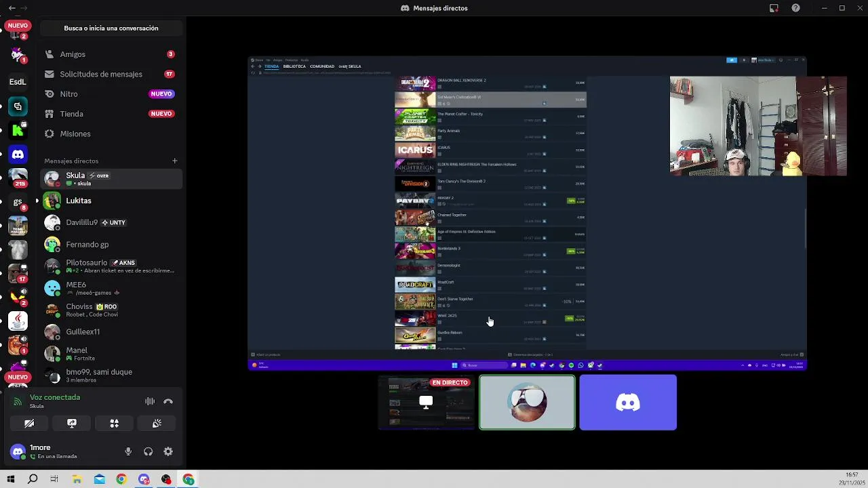
Task: Toggle screen sharing in voice panel
Action: tap(72, 423)
